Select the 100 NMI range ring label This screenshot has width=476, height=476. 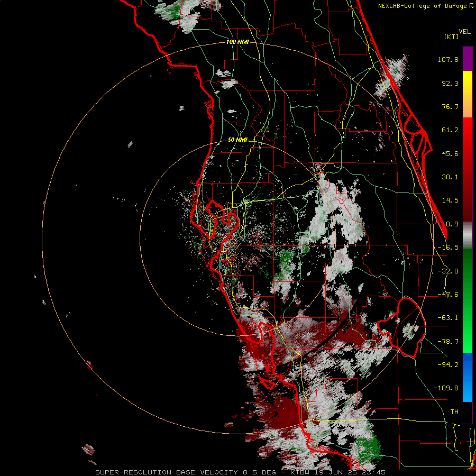[x=237, y=42]
